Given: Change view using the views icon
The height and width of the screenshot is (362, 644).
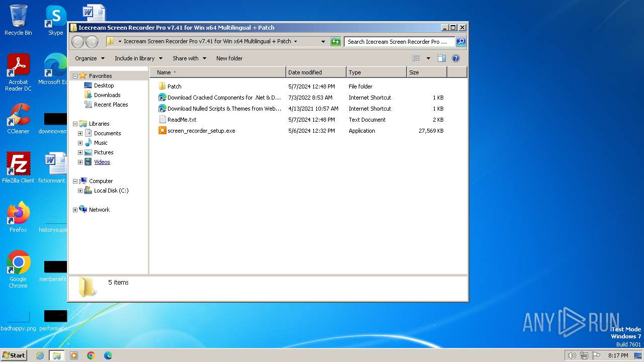Looking at the screenshot, I should point(416,58).
